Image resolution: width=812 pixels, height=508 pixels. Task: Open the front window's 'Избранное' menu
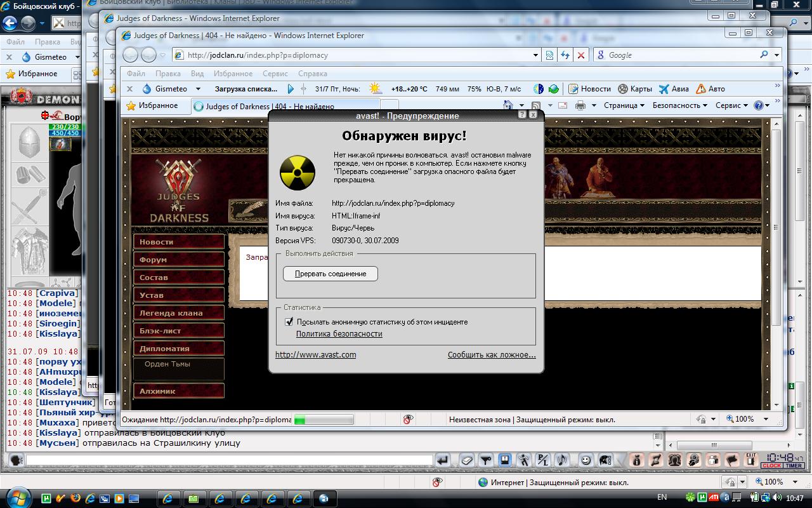[x=233, y=74]
